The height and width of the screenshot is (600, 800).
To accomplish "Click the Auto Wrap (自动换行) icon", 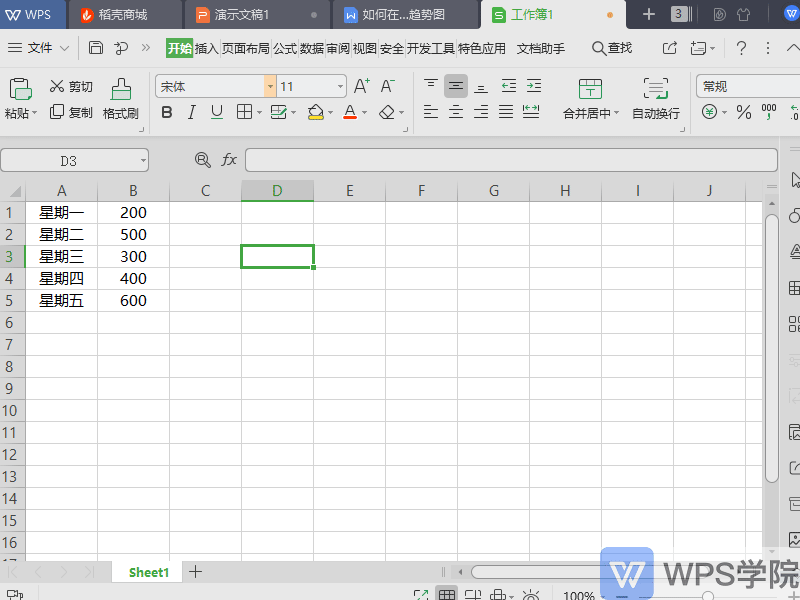I will (655, 89).
